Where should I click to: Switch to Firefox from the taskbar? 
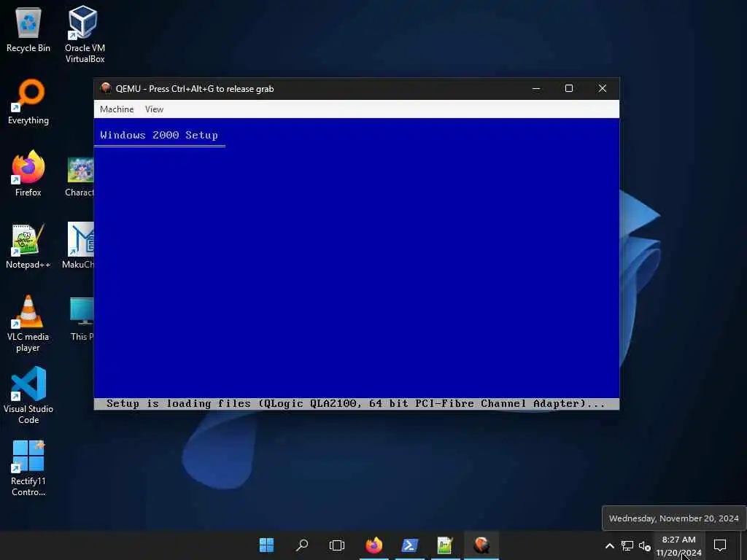pyautogui.click(x=374, y=545)
